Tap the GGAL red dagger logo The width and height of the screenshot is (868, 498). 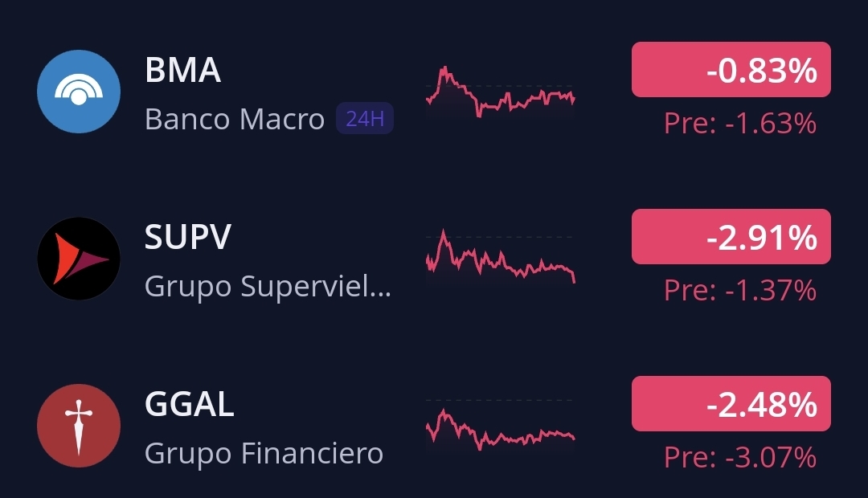click(x=79, y=426)
